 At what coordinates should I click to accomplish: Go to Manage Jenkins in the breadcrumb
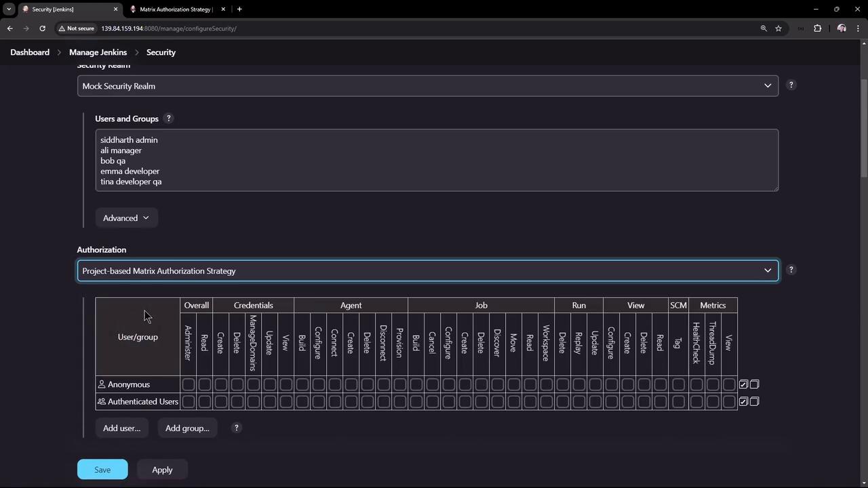click(98, 52)
